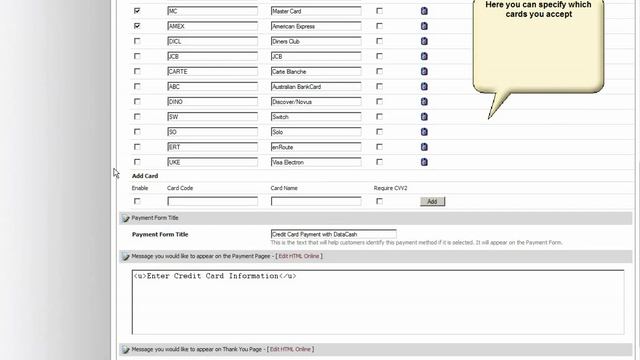This screenshot has height=360, width=640.
Task: Click into the Enter Credit Card Information textarea
Action: click(378, 302)
